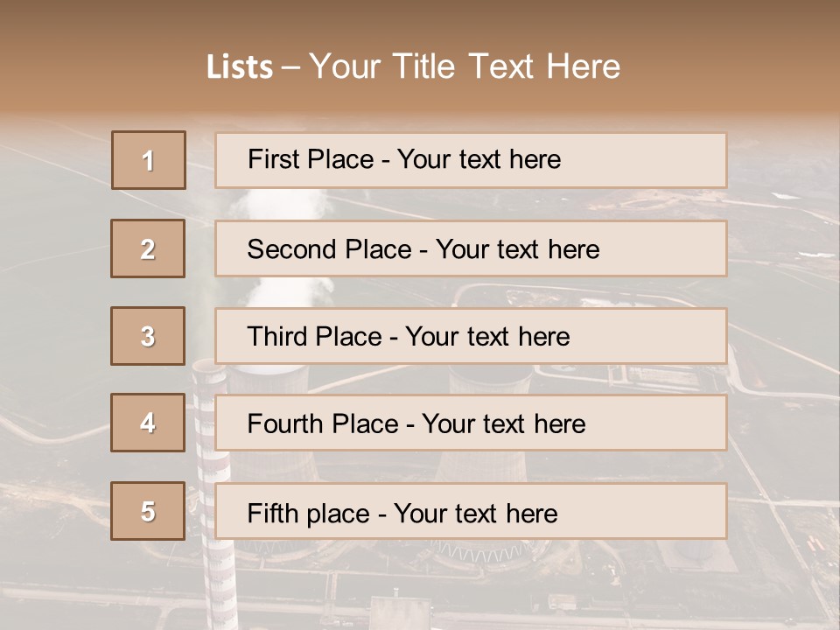The image size is (840, 630).
Task: Select the 'Your Title Text Here' heading text
Action: (x=465, y=66)
